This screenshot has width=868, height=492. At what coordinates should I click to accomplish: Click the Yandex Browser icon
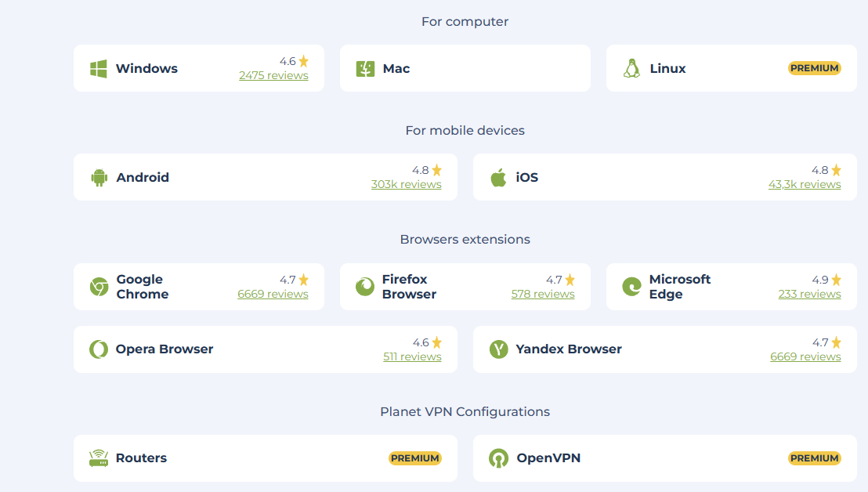pyautogui.click(x=498, y=349)
